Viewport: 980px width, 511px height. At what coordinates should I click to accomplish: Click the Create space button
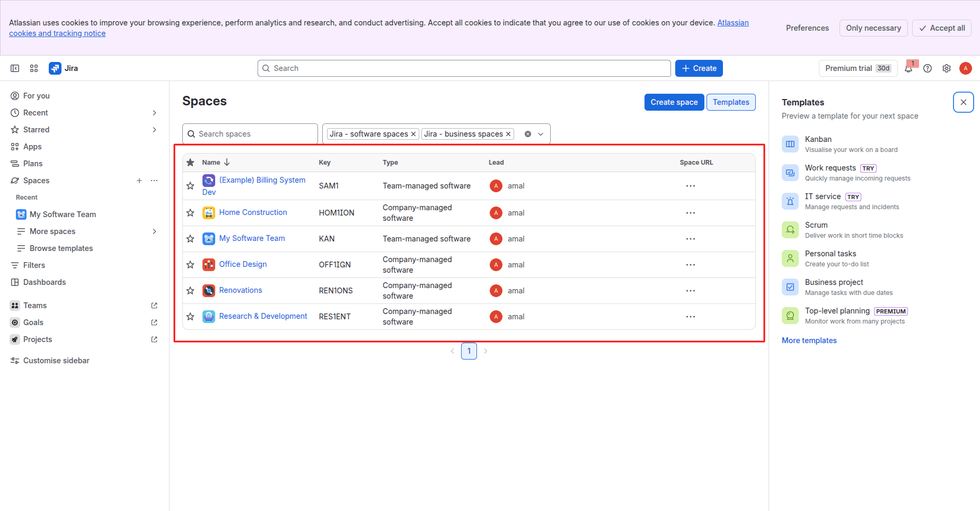point(674,102)
